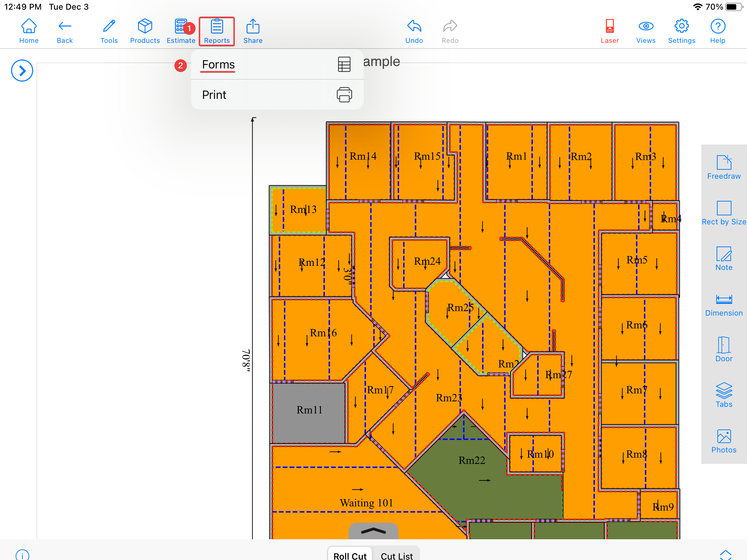Choose the Dimension tool
Screen dimensions: 747x560
tap(723, 304)
